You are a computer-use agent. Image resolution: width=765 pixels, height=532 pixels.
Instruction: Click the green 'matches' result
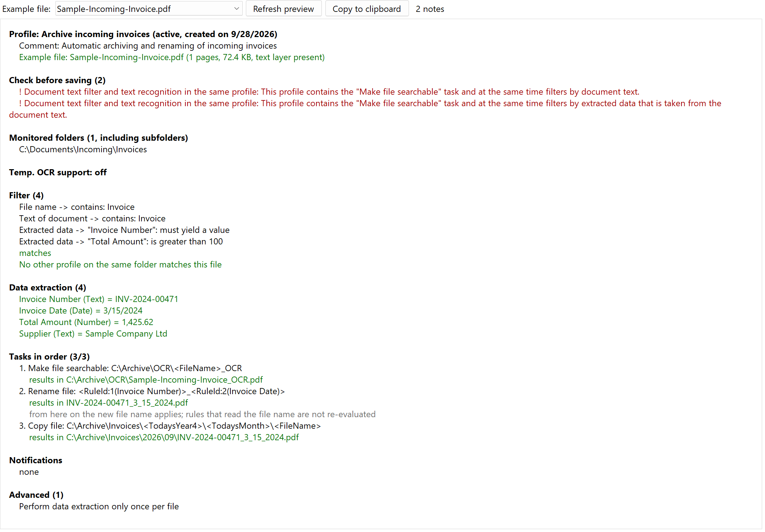point(35,253)
